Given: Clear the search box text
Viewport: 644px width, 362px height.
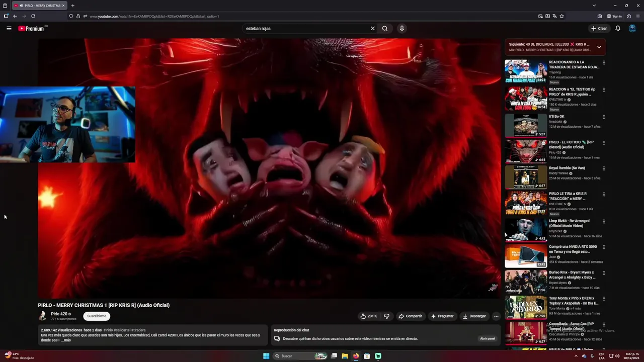Looking at the screenshot, I should [x=372, y=29].
